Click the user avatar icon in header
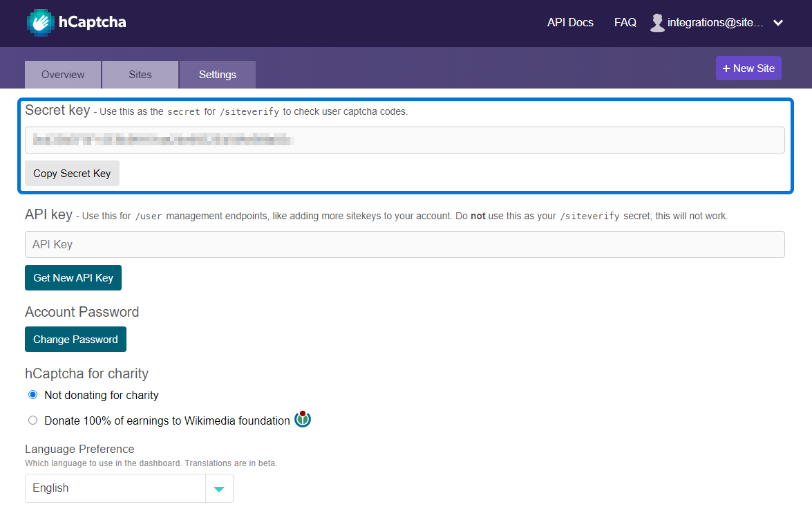 pos(657,23)
